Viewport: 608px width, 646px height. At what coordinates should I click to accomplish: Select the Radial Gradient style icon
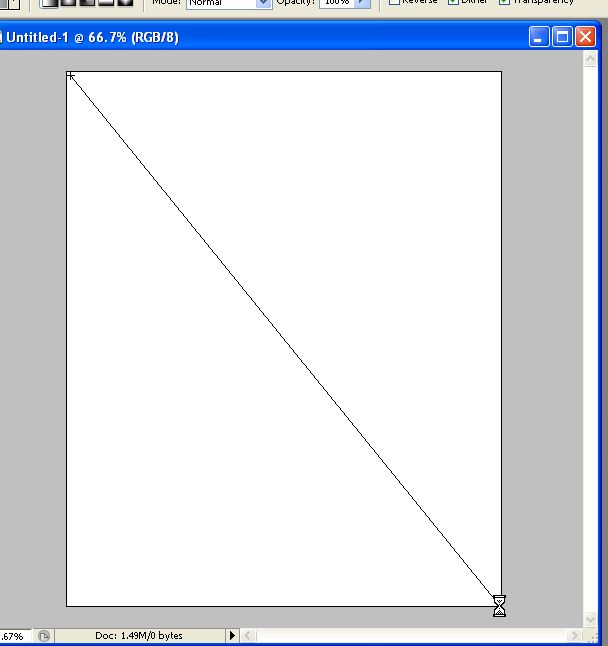(68, 2)
